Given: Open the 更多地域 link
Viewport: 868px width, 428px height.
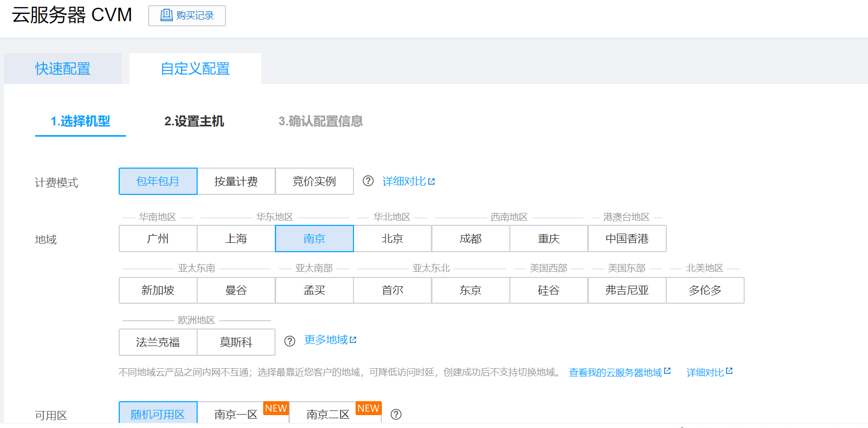Looking at the screenshot, I should point(330,340).
